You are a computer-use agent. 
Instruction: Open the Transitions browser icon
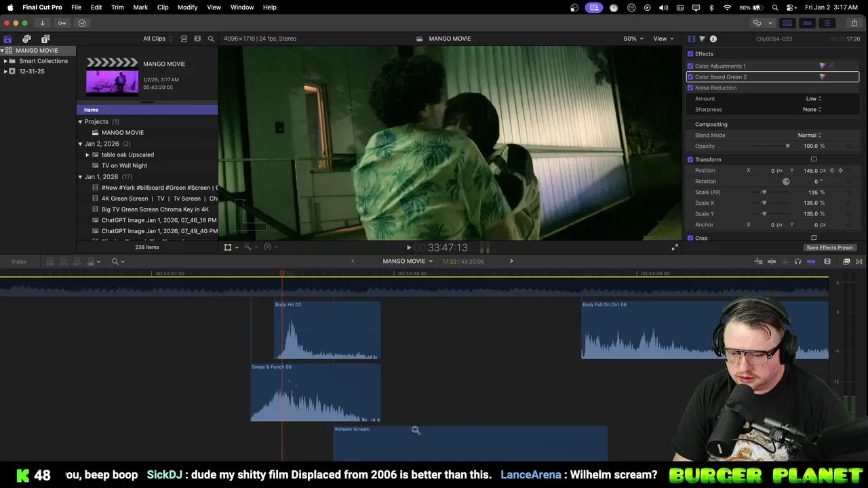coord(859,262)
